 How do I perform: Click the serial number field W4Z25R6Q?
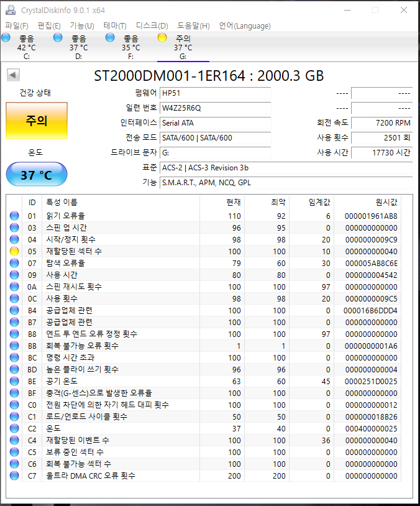point(215,108)
